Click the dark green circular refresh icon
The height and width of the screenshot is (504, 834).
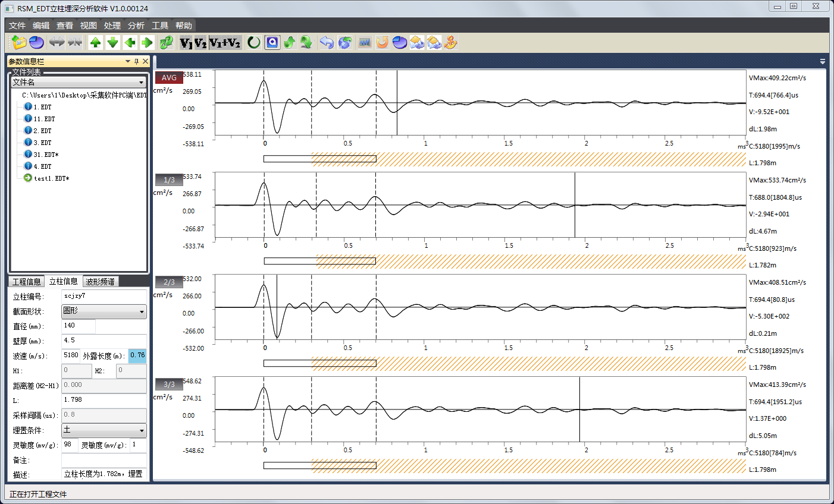254,42
